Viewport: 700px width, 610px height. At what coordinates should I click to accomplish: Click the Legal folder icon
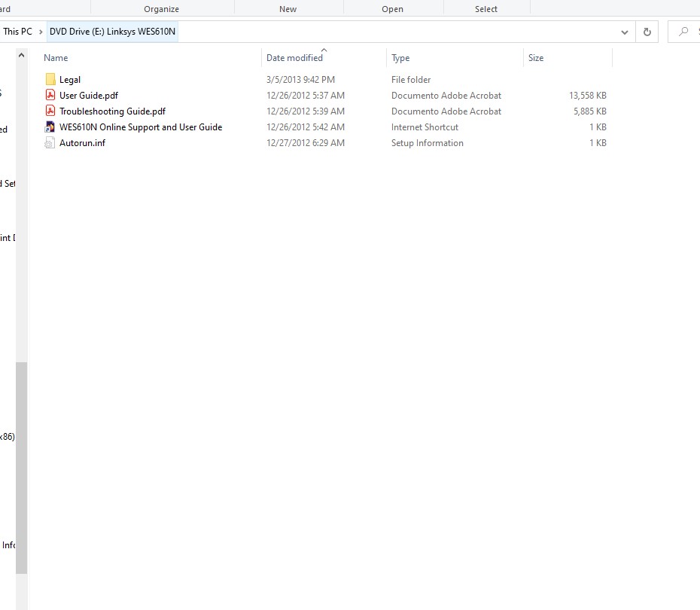[50, 80]
